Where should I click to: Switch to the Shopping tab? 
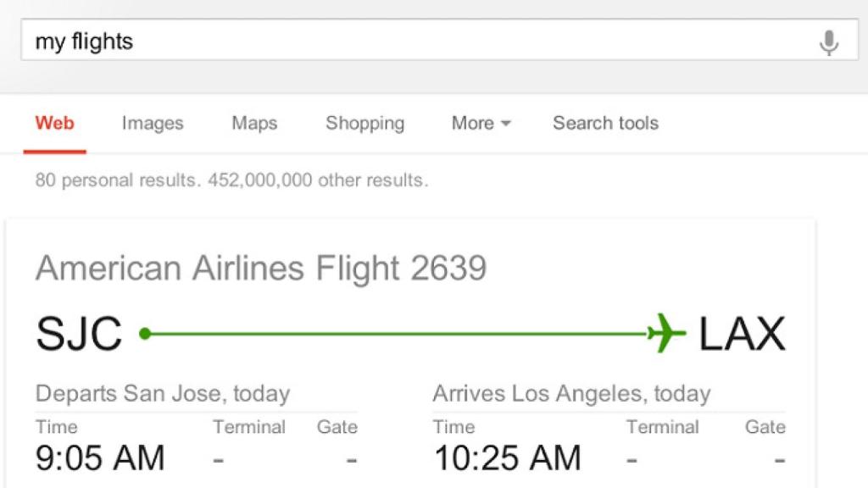click(x=364, y=124)
